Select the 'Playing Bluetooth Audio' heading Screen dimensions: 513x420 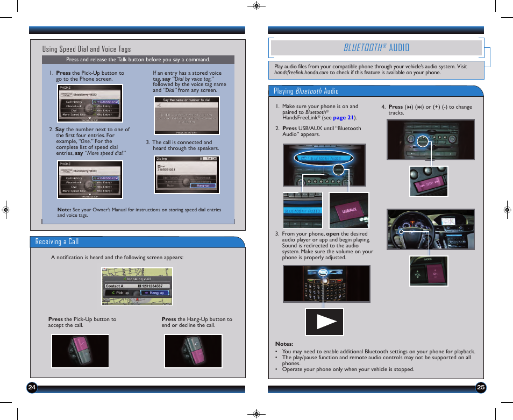306,91
